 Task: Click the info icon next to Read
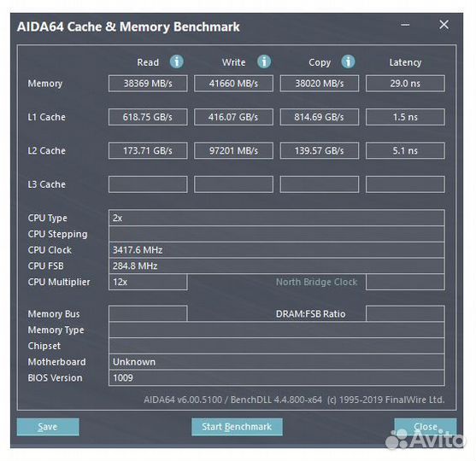176,61
